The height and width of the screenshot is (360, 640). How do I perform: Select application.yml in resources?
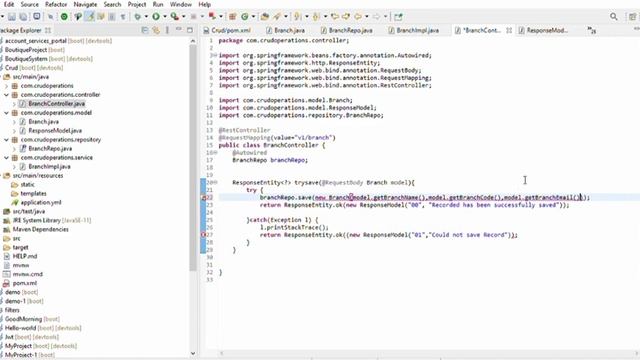pyautogui.click(x=41, y=202)
